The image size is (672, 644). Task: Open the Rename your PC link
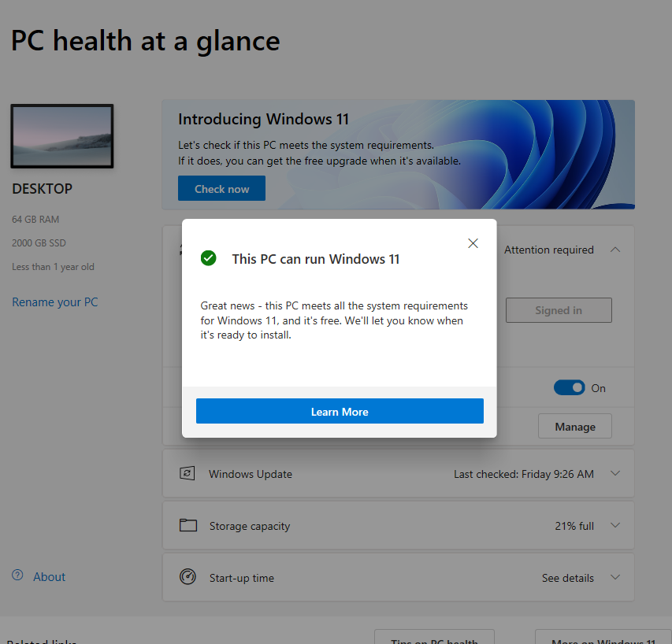pyautogui.click(x=55, y=302)
